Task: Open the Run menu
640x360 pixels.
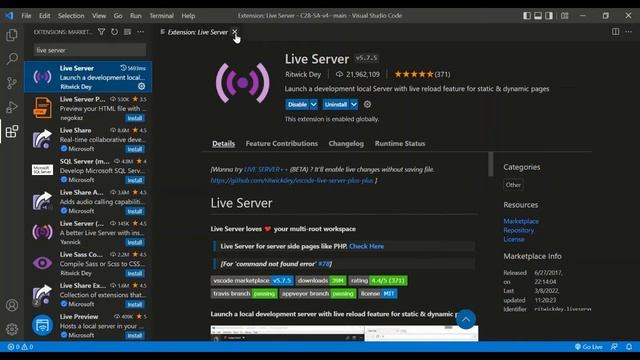Action: 136,16
